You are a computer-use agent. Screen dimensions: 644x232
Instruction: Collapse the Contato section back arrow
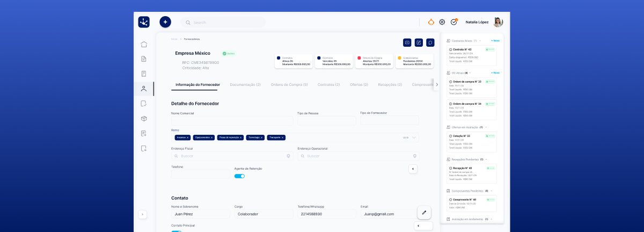tap(424, 226)
